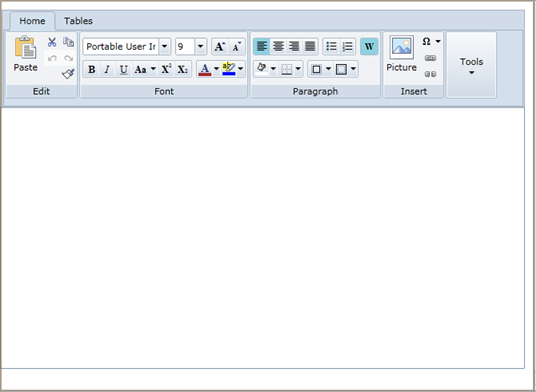Click the font size field showing 9
The image size is (536, 392).
pos(185,46)
